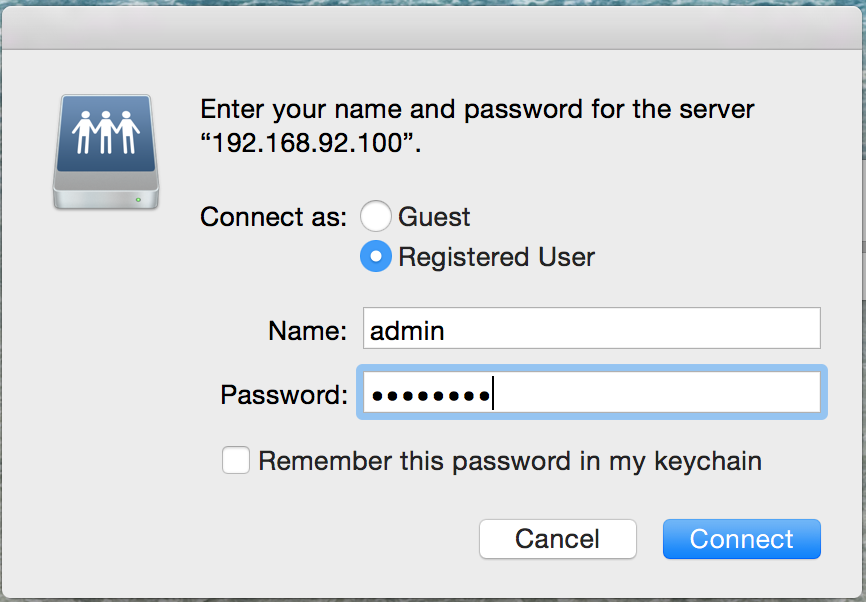Click the shared server drive icon
The image size is (866, 602).
pyautogui.click(x=106, y=151)
